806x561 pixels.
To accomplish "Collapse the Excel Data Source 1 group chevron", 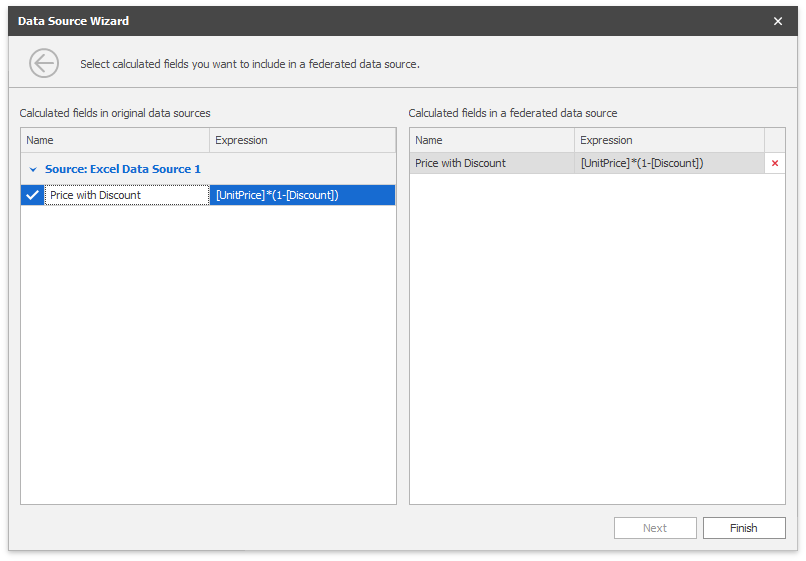I will (x=32, y=170).
